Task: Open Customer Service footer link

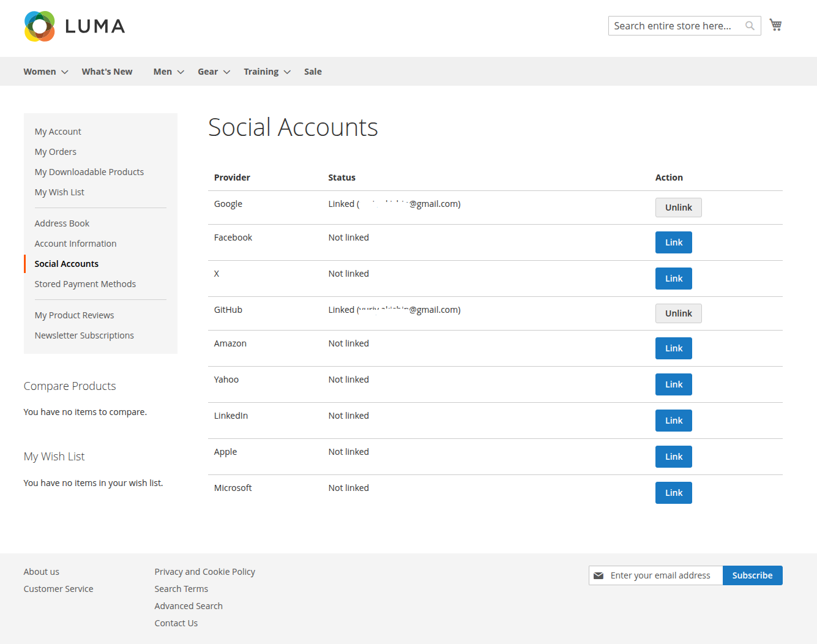Action: pos(59,589)
